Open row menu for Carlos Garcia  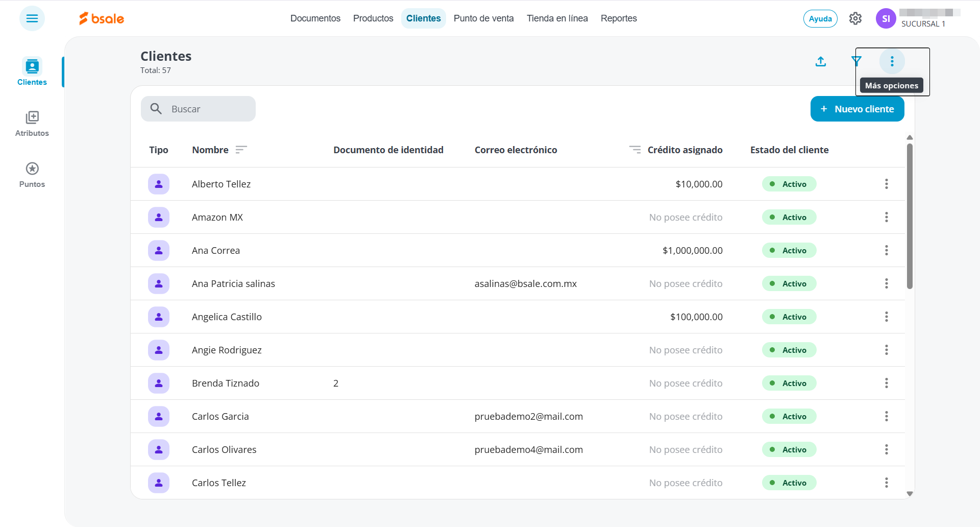pyautogui.click(x=887, y=416)
